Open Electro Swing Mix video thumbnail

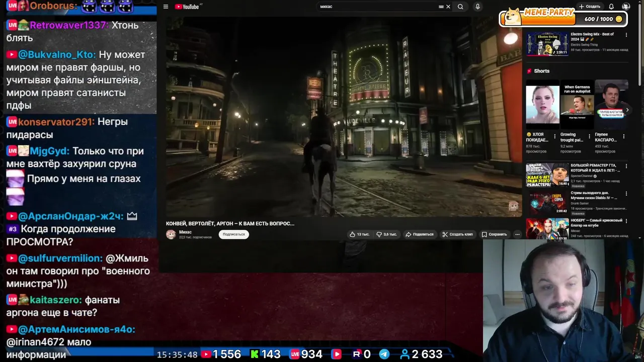(x=547, y=43)
